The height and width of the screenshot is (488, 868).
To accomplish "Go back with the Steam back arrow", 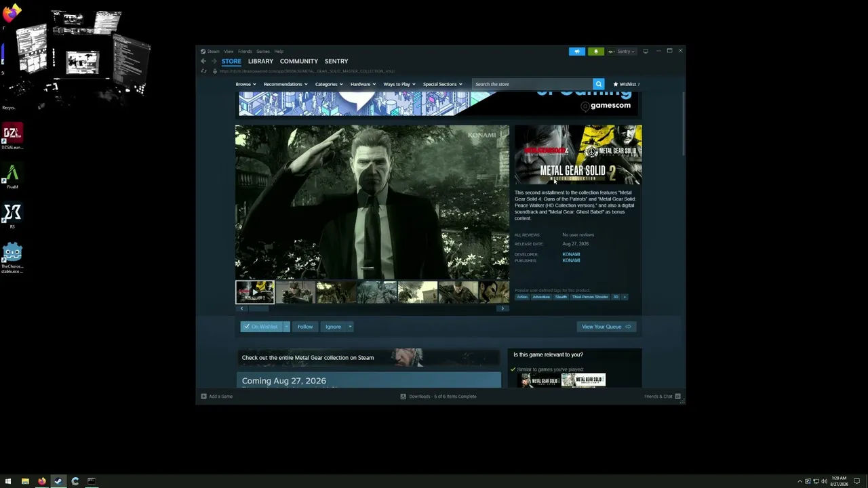I will point(203,61).
